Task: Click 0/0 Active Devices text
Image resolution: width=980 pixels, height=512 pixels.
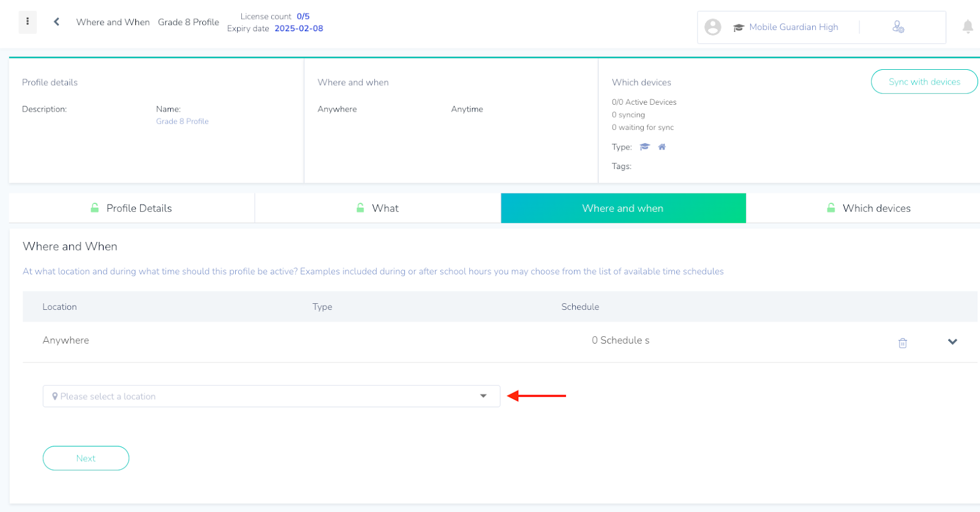Action: [x=644, y=102]
